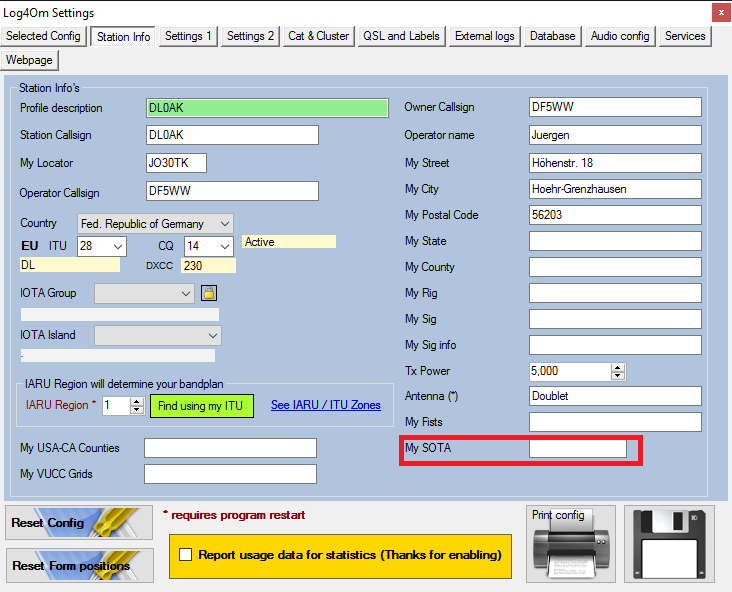Click the My Locator field

click(176, 163)
